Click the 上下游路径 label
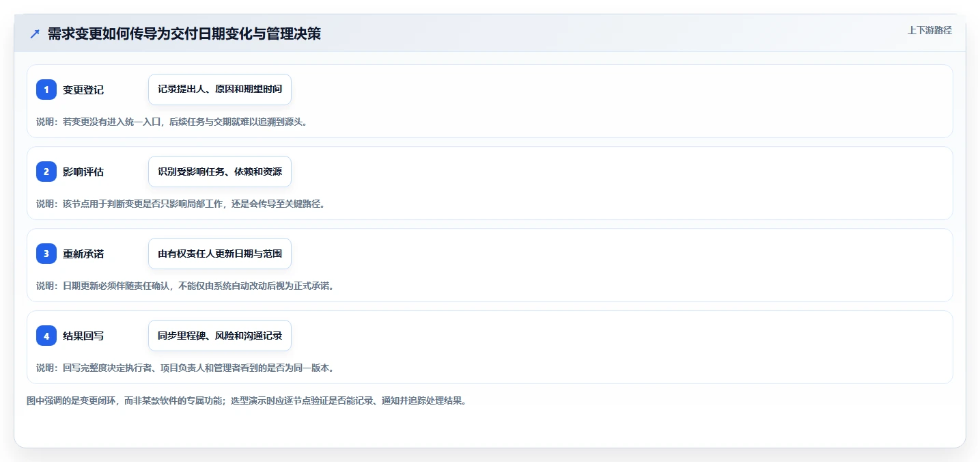Screen dimensions: 980x462 pos(929,30)
